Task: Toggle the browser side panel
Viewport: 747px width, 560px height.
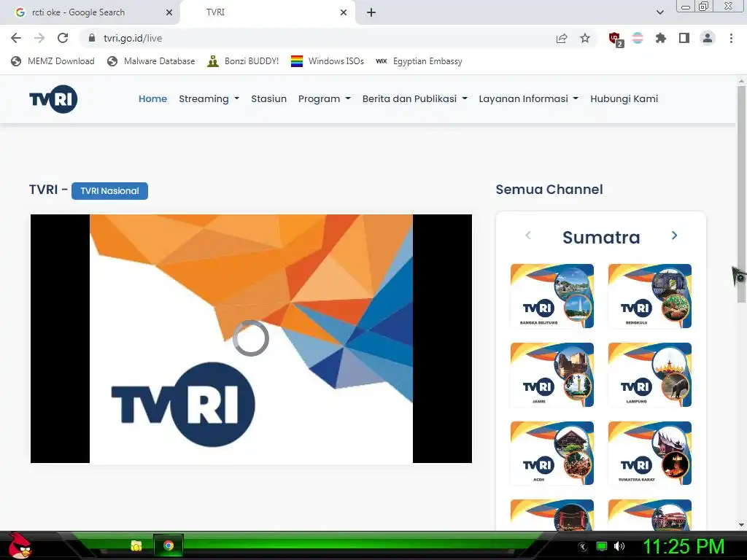Action: click(x=684, y=38)
